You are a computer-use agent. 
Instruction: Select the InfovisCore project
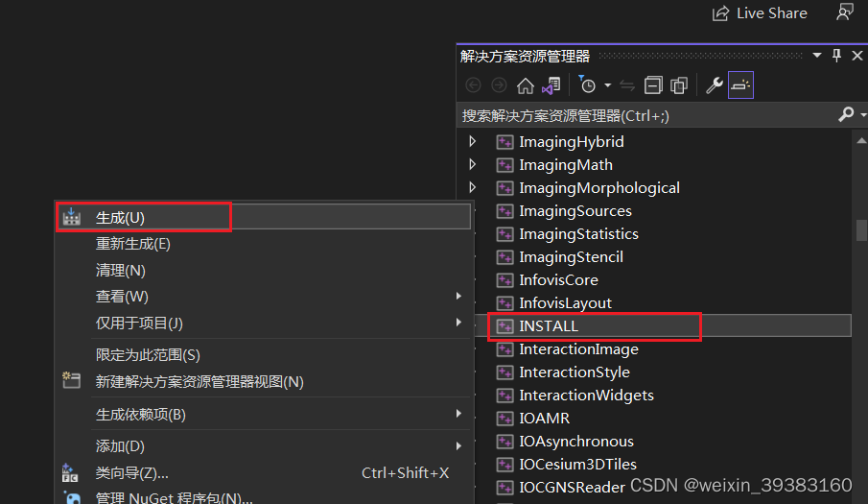558,280
